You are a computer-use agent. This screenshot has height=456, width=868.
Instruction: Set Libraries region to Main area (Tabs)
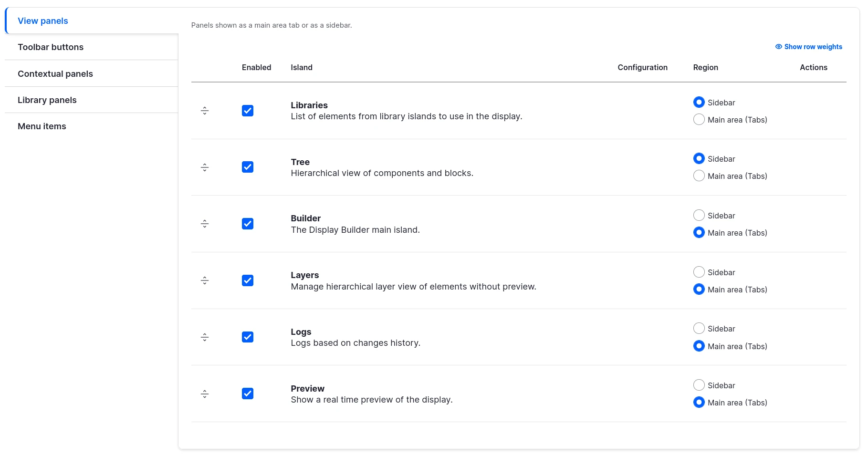point(699,120)
